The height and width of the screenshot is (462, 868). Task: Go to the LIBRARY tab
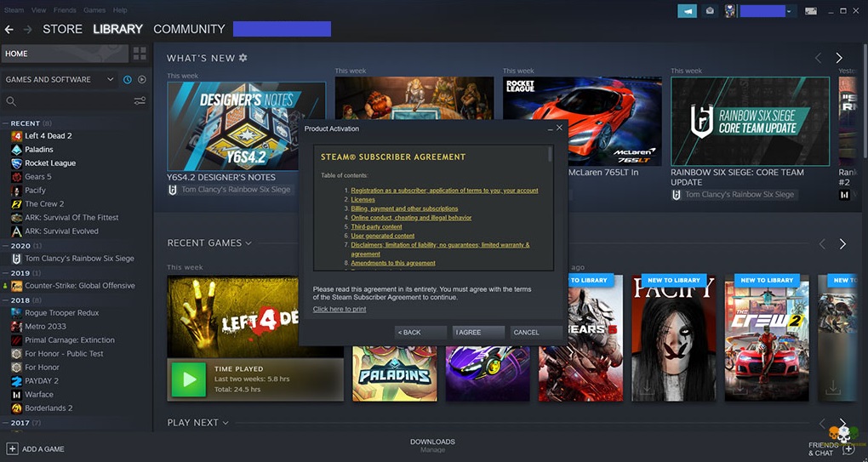(118, 29)
